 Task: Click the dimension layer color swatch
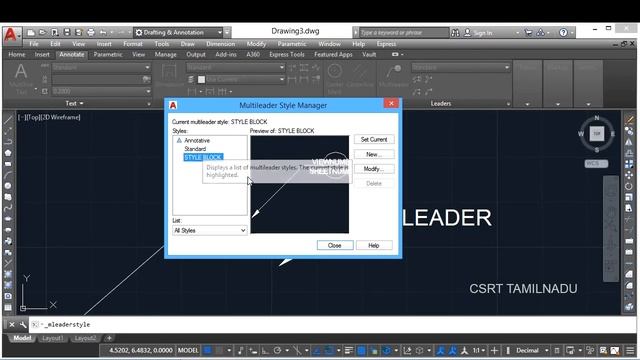pyautogui.click(x=201, y=80)
